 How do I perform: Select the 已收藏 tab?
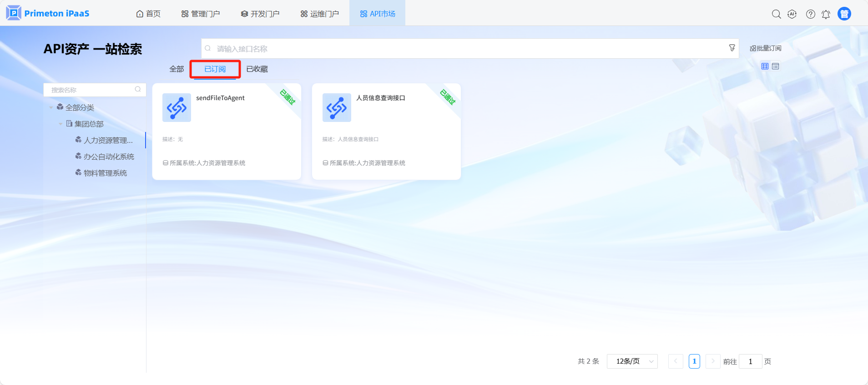coord(257,69)
